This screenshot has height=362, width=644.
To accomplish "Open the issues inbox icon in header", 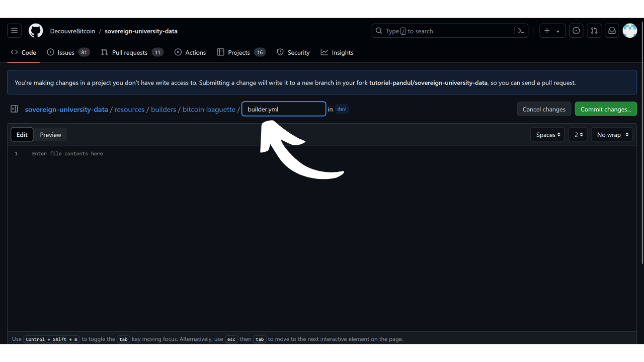I will [x=576, y=31].
